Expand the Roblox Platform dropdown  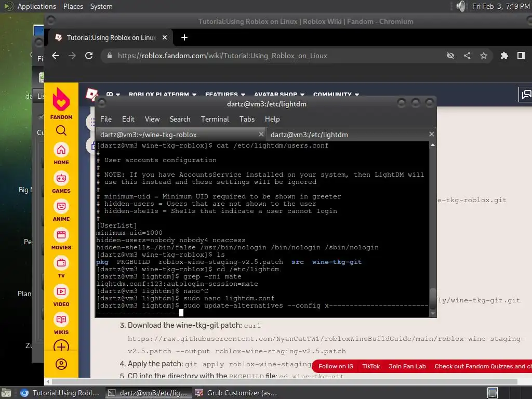163,95
